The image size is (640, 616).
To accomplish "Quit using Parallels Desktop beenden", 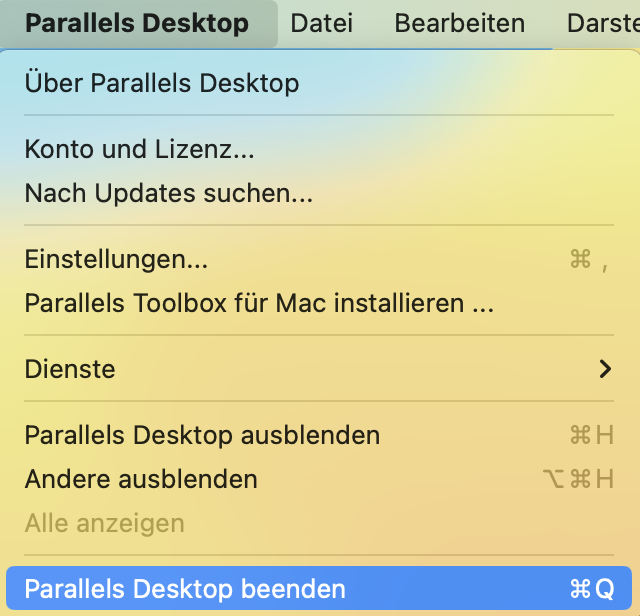I will (x=319, y=588).
